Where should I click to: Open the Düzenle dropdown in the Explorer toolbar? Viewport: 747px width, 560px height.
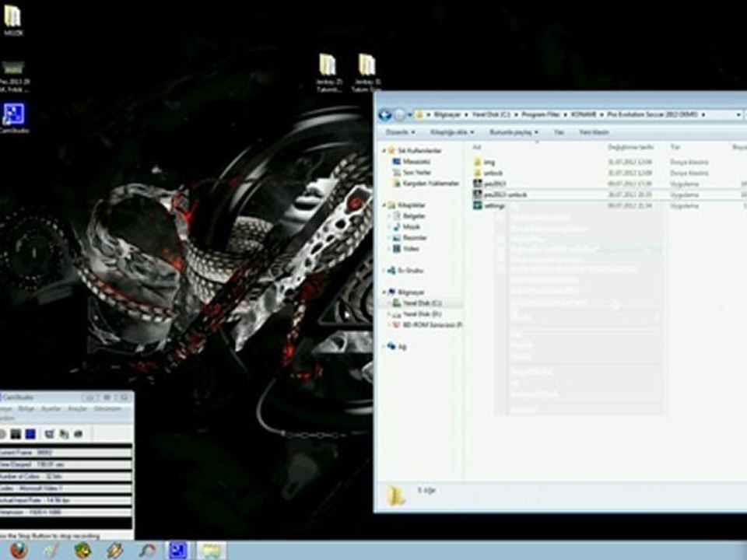click(x=400, y=132)
